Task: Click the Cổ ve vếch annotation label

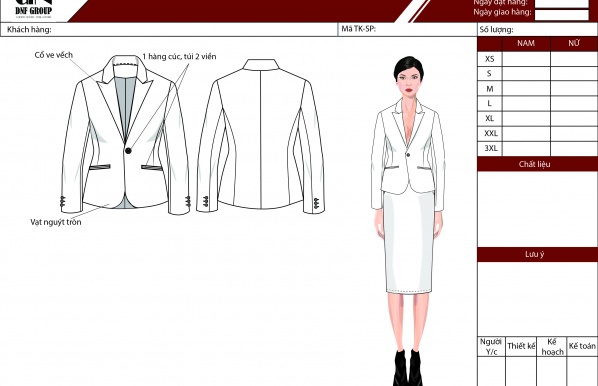Action: [53, 55]
